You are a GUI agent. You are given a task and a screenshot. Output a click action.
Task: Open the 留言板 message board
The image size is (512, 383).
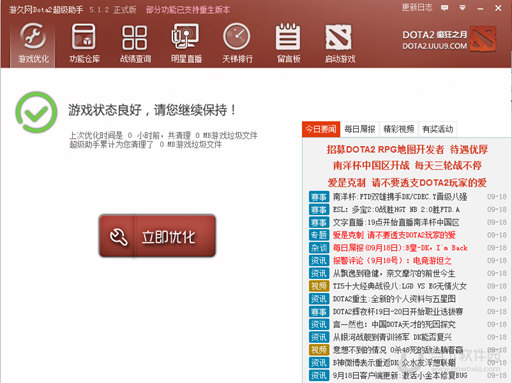pyautogui.click(x=288, y=44)
